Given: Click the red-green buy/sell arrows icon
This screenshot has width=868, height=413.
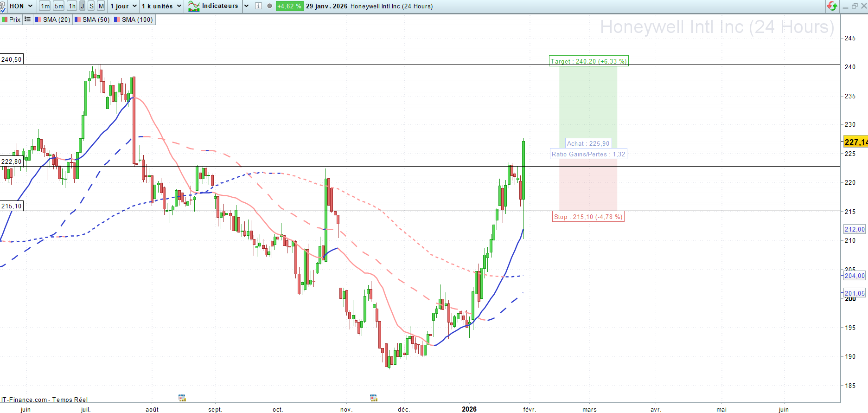Looking at the screenshot, I should 832,6.
